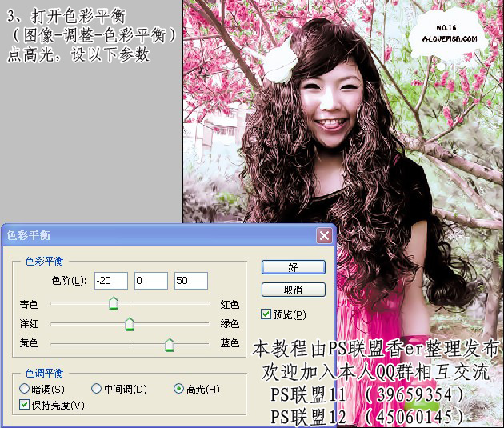Click the 青色 label beside the top slider
The image size is (504, 428).
pos(29,304)
